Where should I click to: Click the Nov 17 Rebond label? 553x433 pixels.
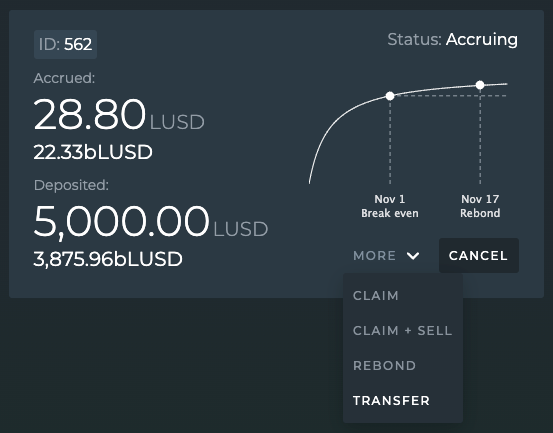(x=480, y=206)
